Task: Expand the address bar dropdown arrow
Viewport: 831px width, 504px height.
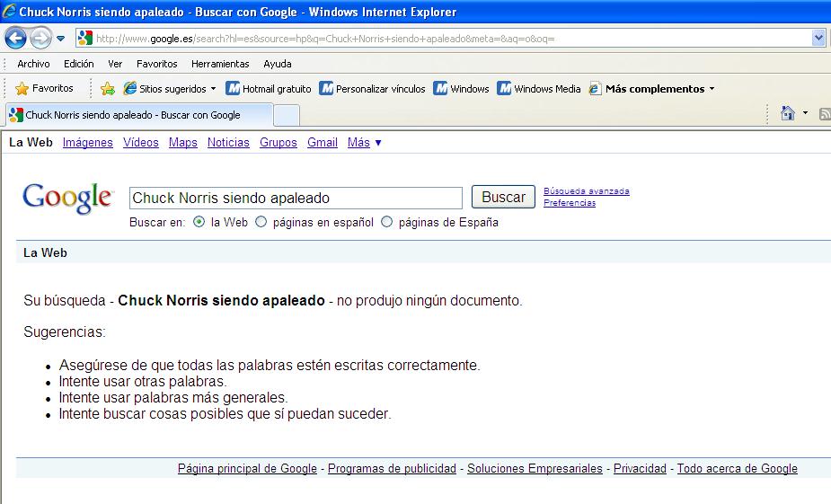Action: tap(818, 38)
